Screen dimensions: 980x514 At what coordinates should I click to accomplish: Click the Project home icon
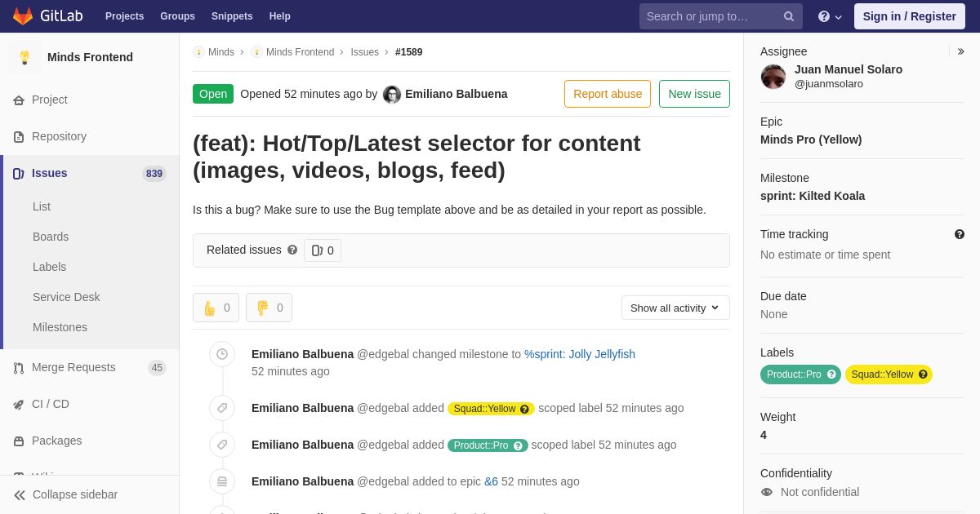click(19, 100)
